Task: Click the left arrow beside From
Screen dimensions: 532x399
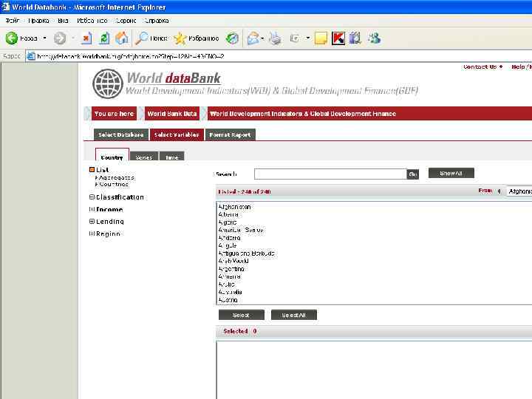Action: (x=499, y=191)
